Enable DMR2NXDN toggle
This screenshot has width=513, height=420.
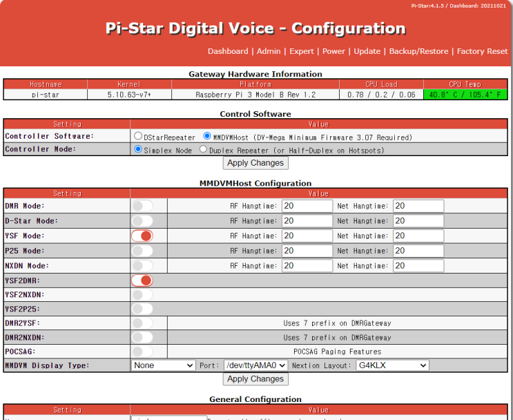142,337
